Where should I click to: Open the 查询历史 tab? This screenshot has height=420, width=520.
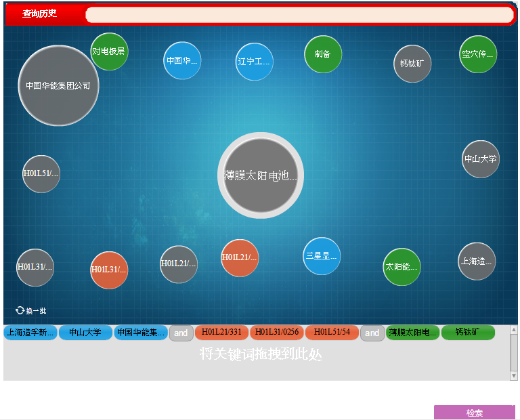coord(40,14)
